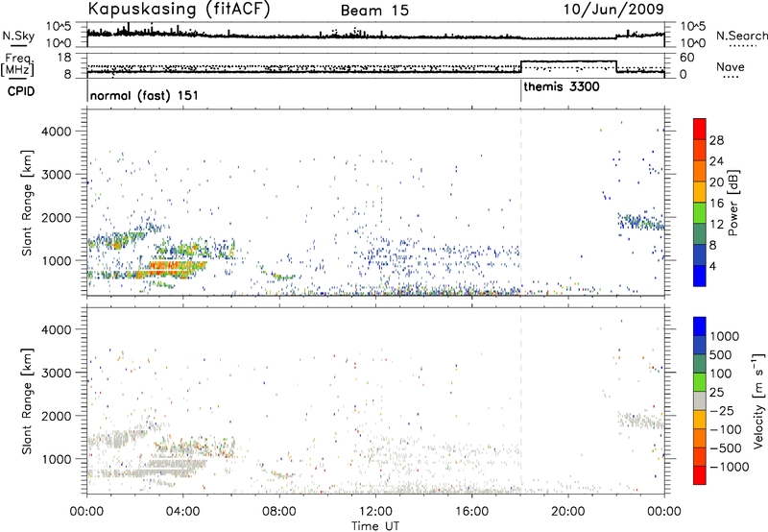Click the "500" Velocity colorbar tick label

[x=721, y=354]
